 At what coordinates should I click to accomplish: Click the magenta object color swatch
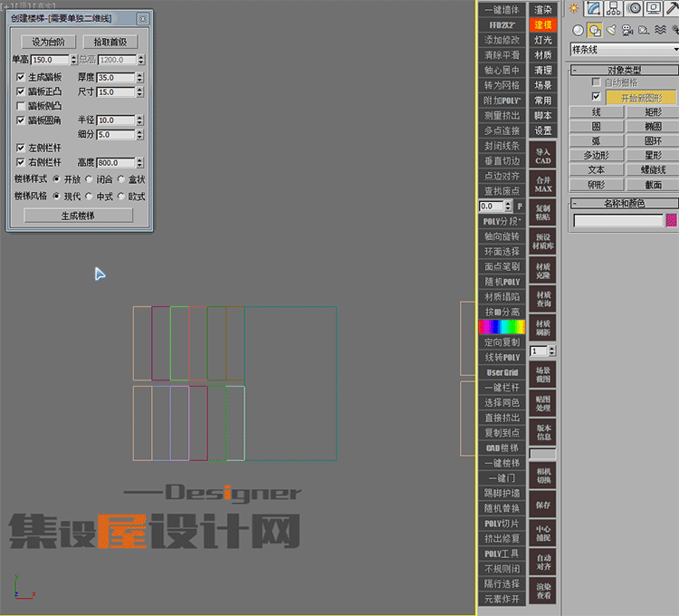(x=672, y=220)
